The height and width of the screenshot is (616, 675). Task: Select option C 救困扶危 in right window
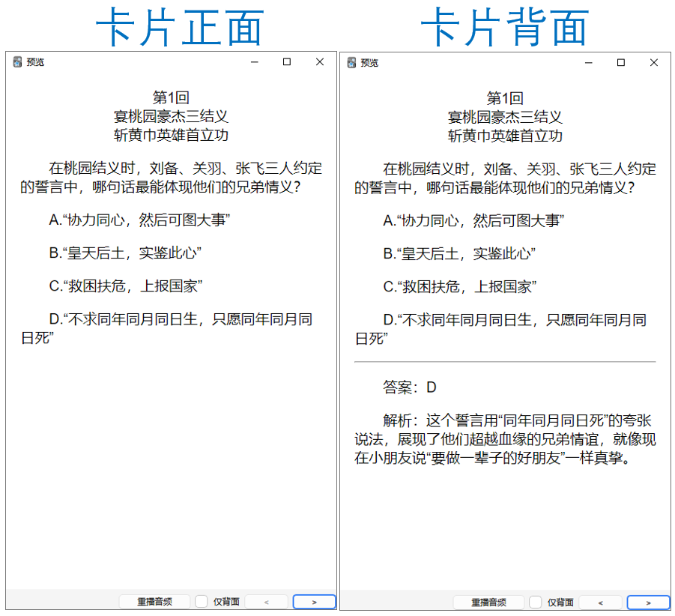460,287
